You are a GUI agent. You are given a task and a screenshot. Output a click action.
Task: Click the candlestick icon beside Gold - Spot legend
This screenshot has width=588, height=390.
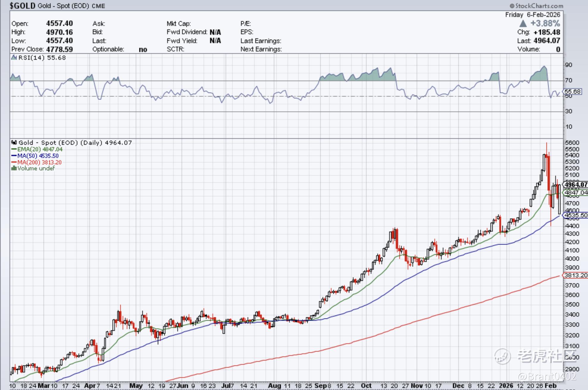click(14, 143)
